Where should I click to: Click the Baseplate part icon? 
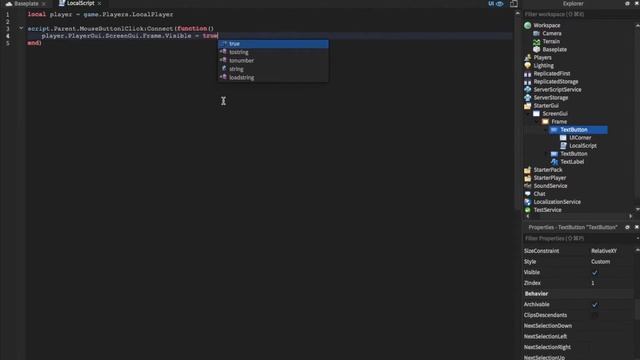pyautogui.click(x=536, y=49)
